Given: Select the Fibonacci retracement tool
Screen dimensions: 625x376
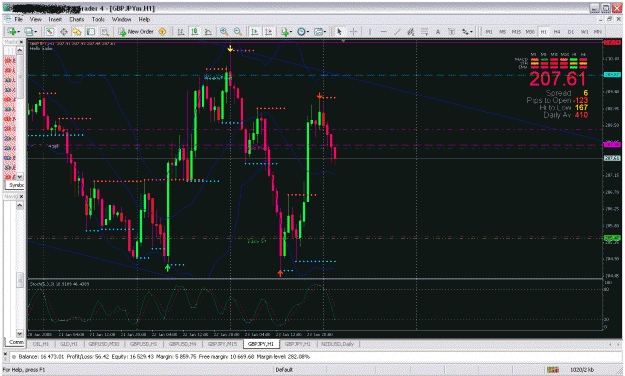Looking at the screenshot, I should click(x=424, y=31).
